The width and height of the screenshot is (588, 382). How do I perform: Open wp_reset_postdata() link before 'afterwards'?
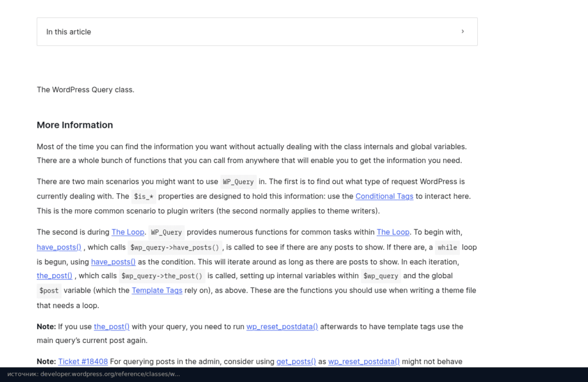282,326
